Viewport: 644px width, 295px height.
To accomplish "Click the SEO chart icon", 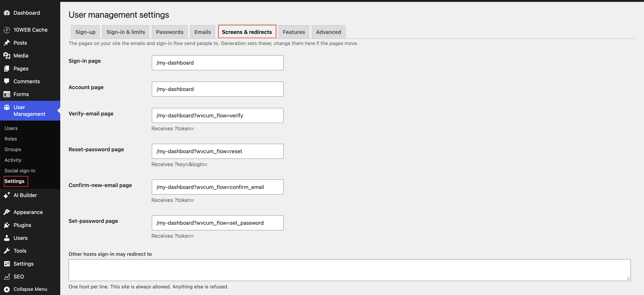I will pyautogui.click(x=7, y=277).
